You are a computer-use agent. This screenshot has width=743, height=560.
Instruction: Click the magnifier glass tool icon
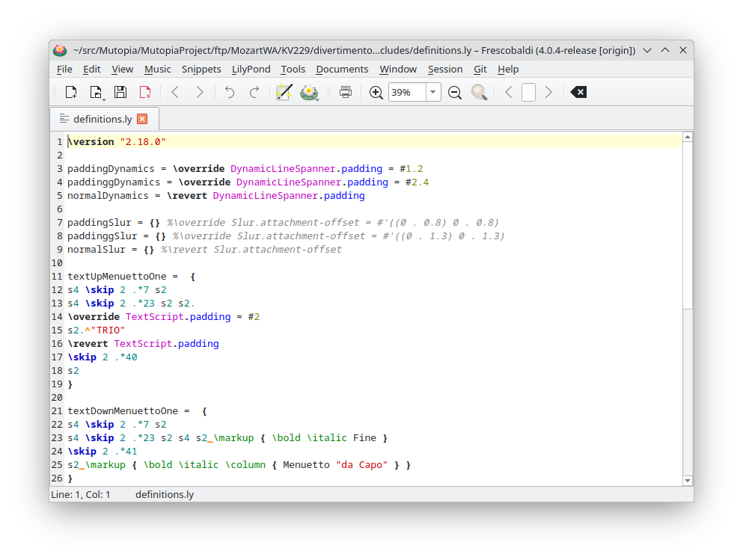(x=479, y=92)
